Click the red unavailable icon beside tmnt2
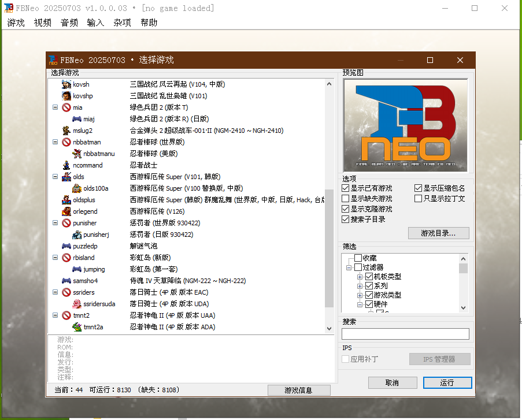The width and height of the screenshot is (522, 420). (x=66, y=315)
